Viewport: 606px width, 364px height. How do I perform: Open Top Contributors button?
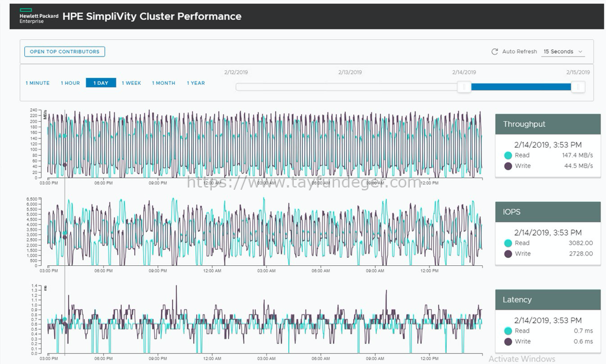pyautogui.click(x=65, y=51)
